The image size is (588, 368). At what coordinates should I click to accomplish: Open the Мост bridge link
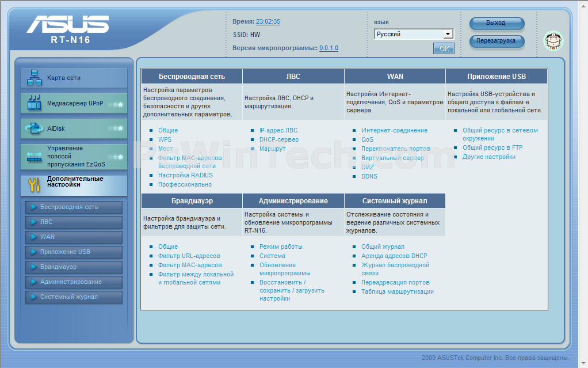[x=165, y=149]
